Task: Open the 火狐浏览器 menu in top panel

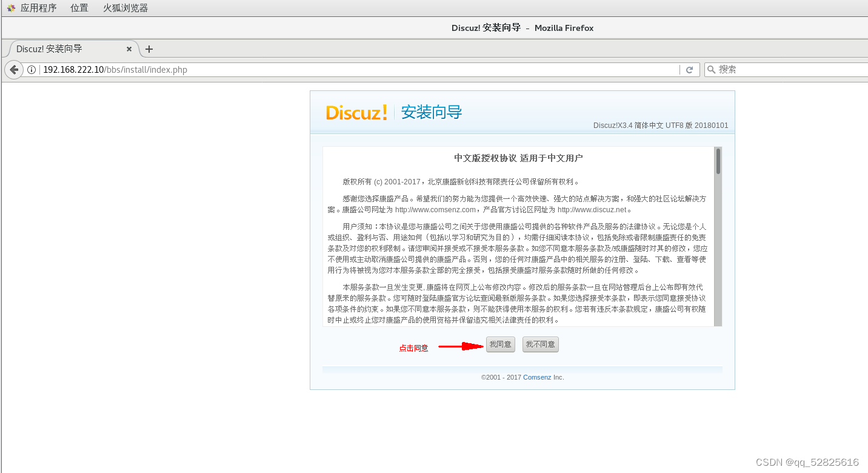Action: click(x=125, y=8)
